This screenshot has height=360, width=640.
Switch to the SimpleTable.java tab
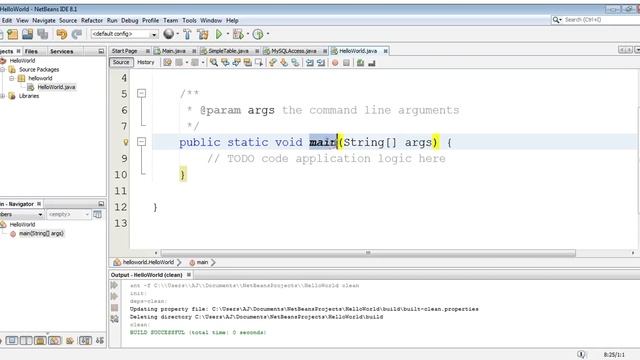click(x=229, y=51)
